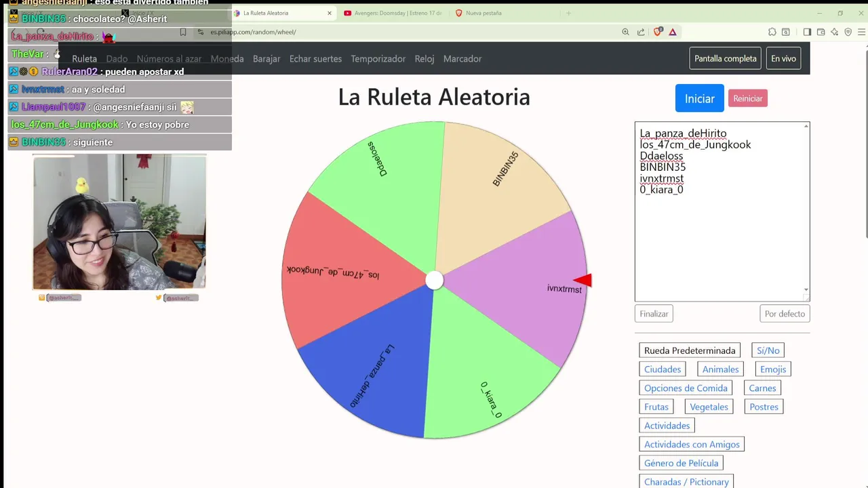The image size is (868, 488).
Task: Click the red pointer arrow on the wheel
Action: coord(583,280)
